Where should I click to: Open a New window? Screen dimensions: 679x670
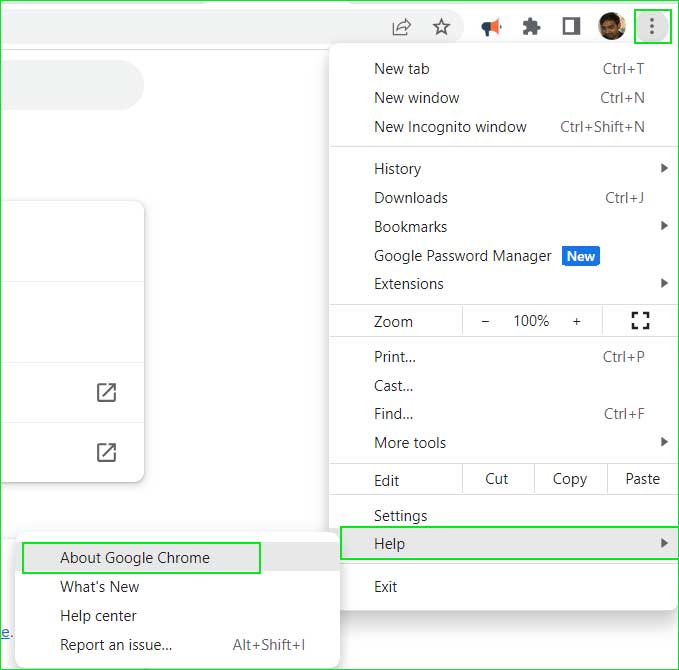tap(504, 98)
